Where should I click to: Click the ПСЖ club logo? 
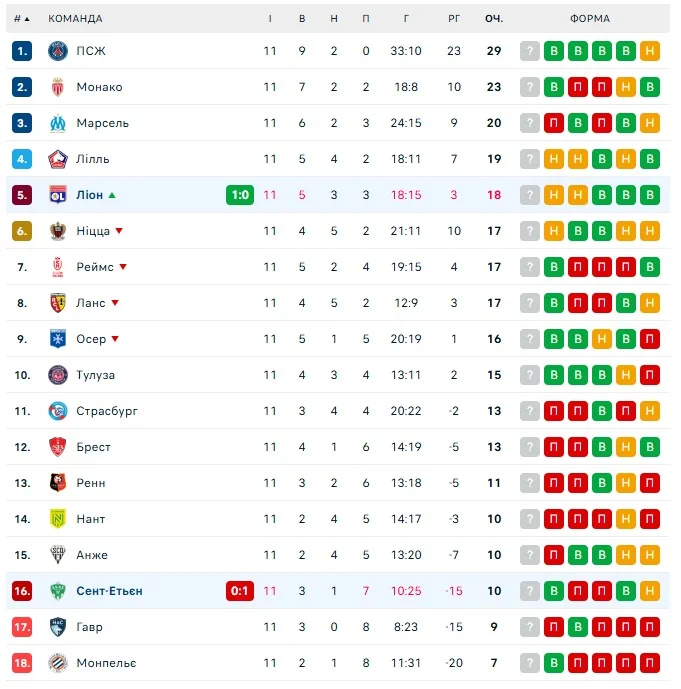tap(57, 51)
